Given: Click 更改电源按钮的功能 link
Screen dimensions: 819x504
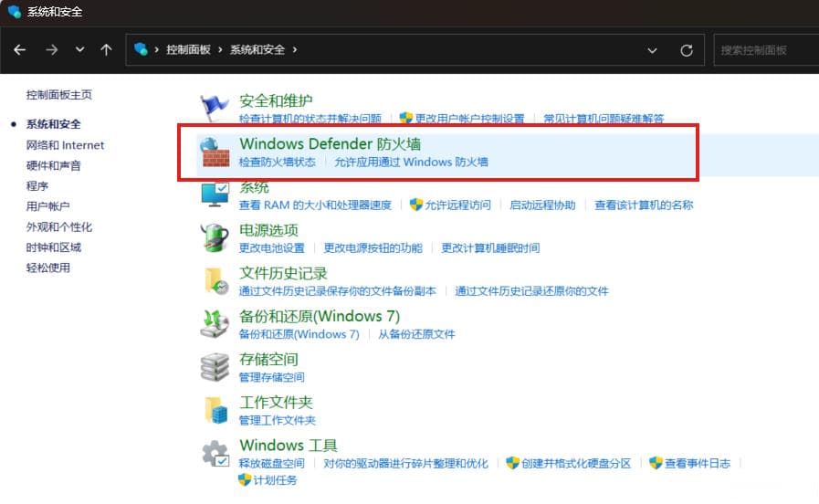Looking at the screenshot, I should click(373, 247).
